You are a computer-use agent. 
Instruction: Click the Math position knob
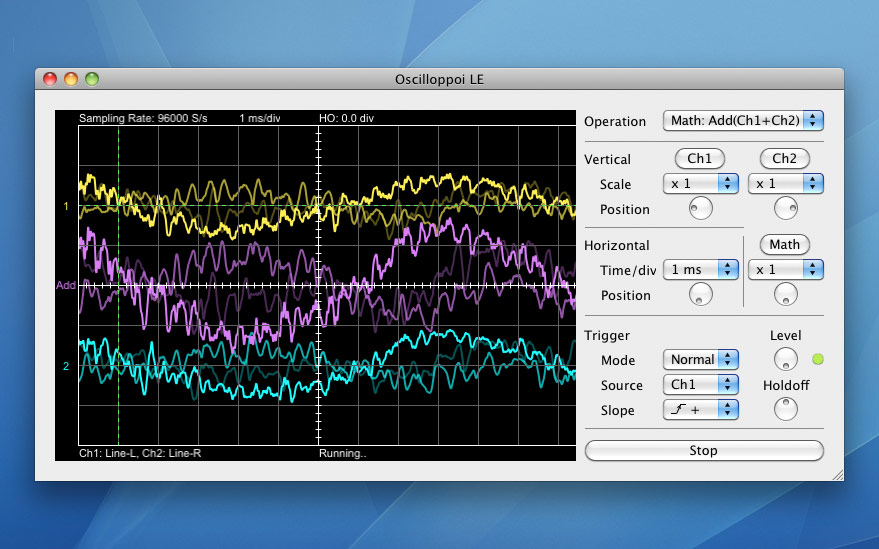coord(785,294)
